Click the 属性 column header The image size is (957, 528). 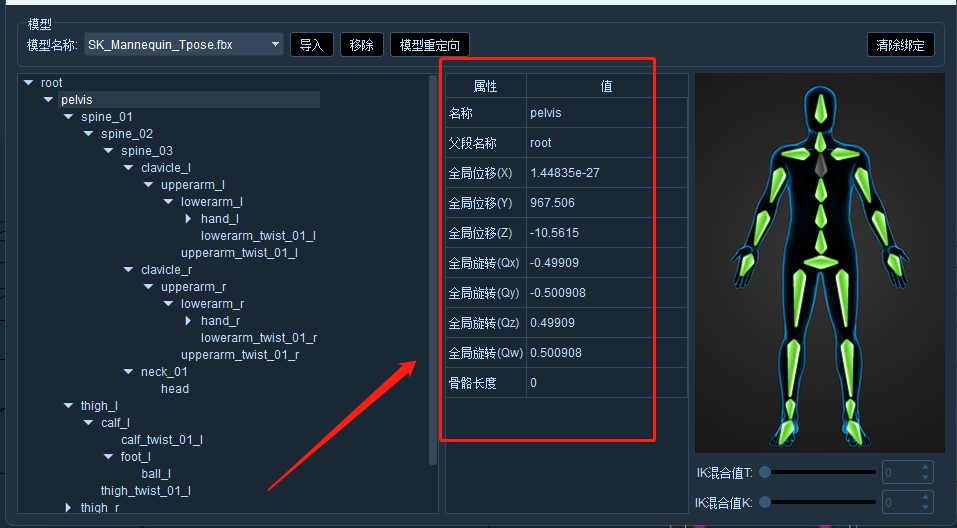pyautogui.click(x=486, y=86)
